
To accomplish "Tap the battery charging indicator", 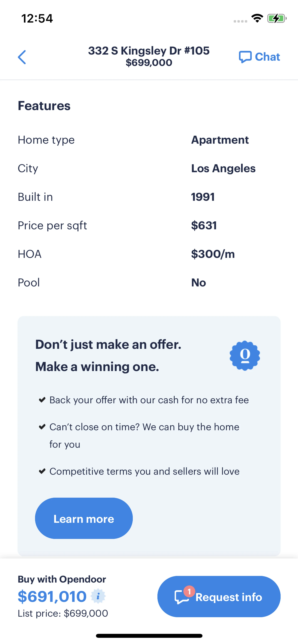I will click(276, 18).
